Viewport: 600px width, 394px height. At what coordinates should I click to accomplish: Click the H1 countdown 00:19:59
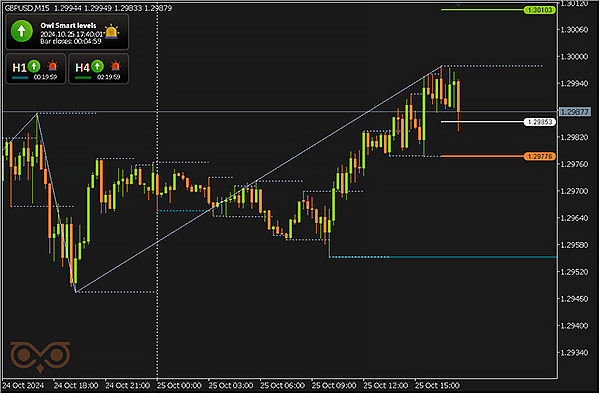pyautogui.click(x=45, y=77)
